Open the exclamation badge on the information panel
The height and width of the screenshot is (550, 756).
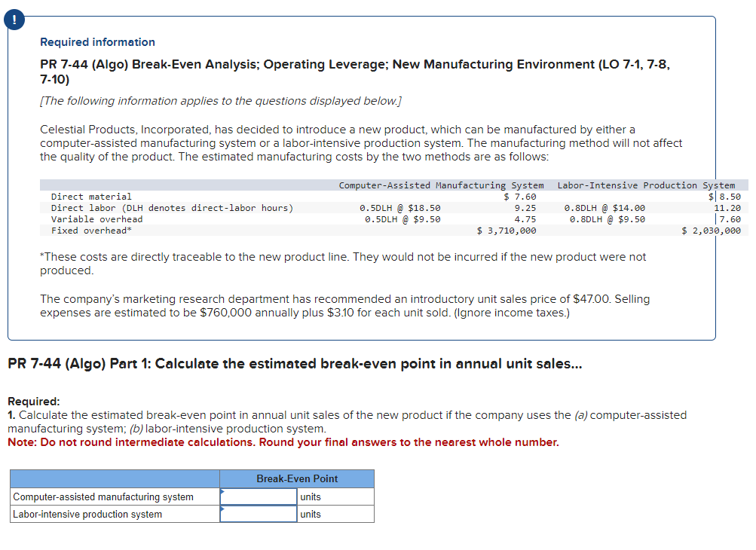tap(14, 20)
